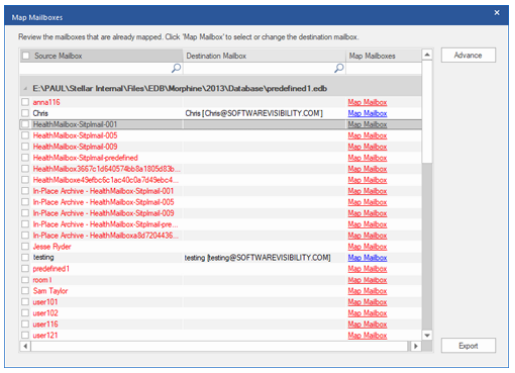Select the user116 mailbox name
515x373 pixels.
tap(45, 324)
